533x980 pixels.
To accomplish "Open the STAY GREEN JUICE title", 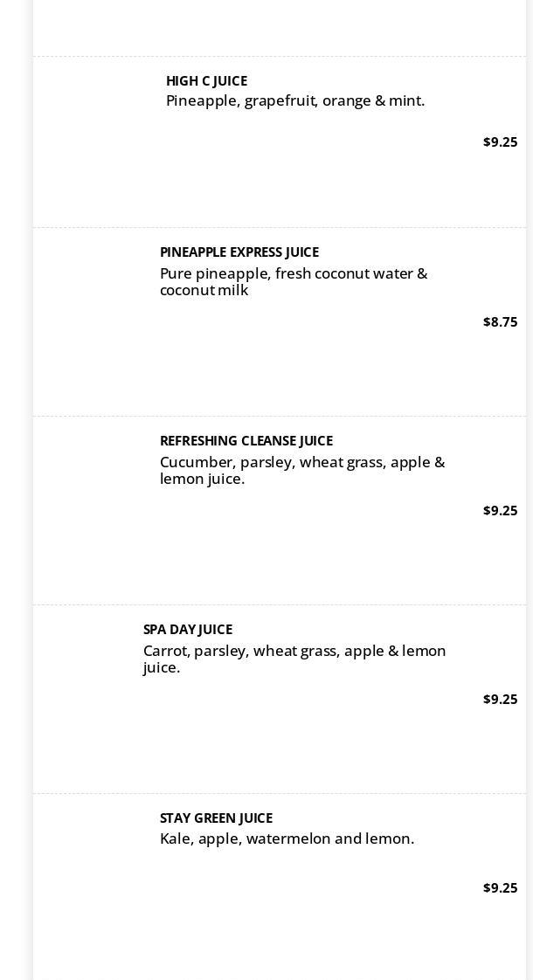I will (216, 818).
